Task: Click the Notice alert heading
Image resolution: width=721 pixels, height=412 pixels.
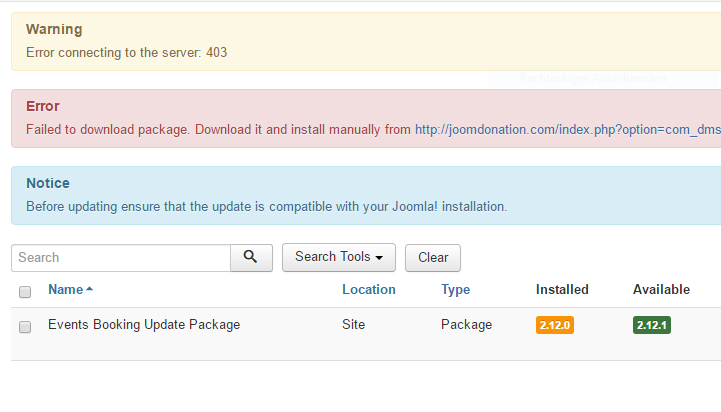Action: point(48,183)
